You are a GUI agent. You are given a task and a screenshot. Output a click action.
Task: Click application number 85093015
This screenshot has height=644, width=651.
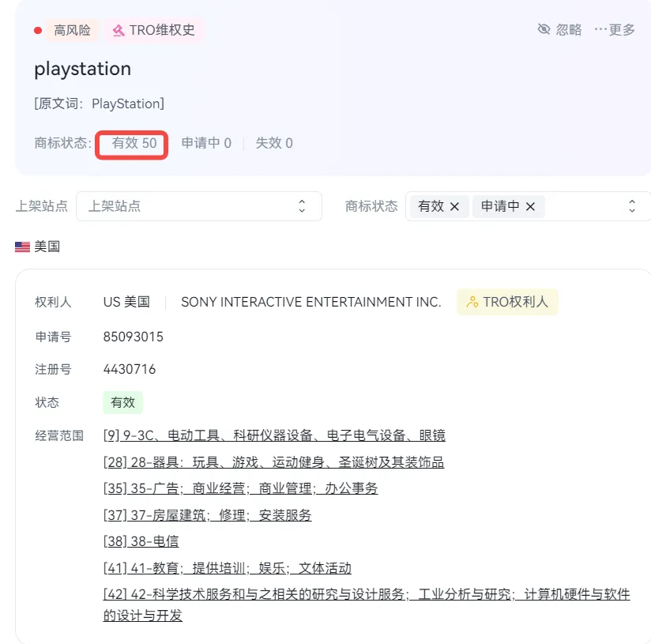[x=134, y=337]
